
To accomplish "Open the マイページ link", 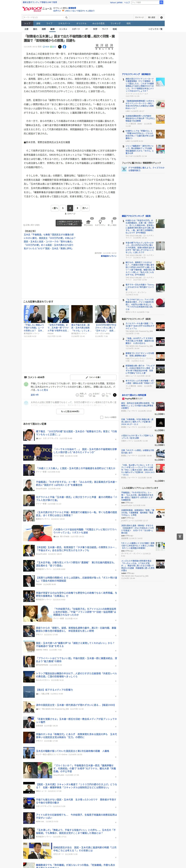I will tap(139, 18).
